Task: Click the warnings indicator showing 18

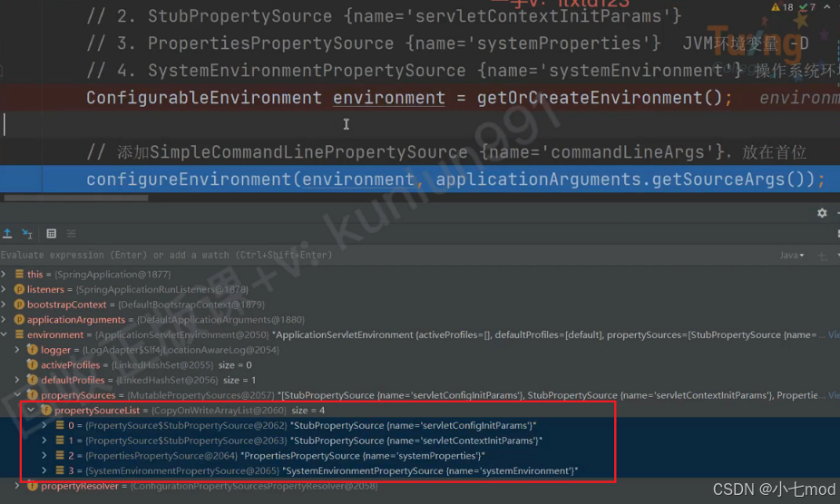Action: pyautogui.click(x=782, y=7)
